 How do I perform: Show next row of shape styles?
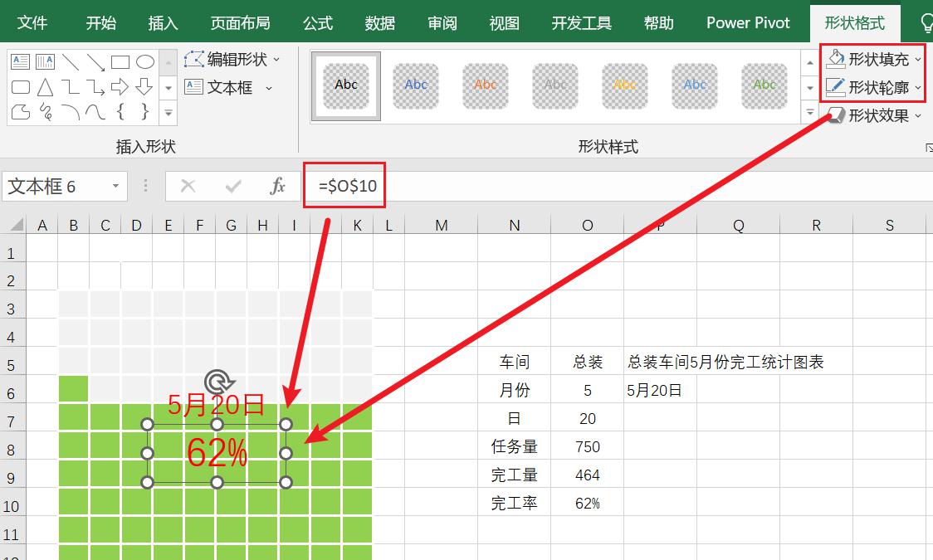point(810,88)
